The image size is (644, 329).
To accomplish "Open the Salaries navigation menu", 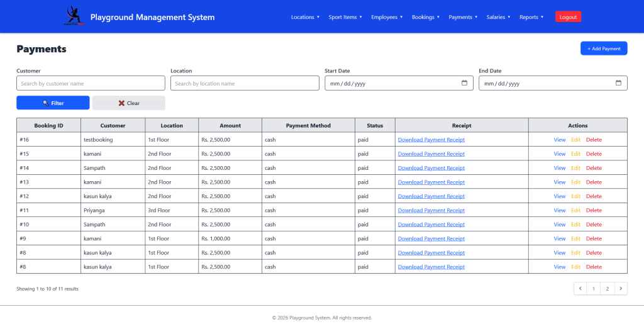I will pyautogui.click(x=498, y=17).
